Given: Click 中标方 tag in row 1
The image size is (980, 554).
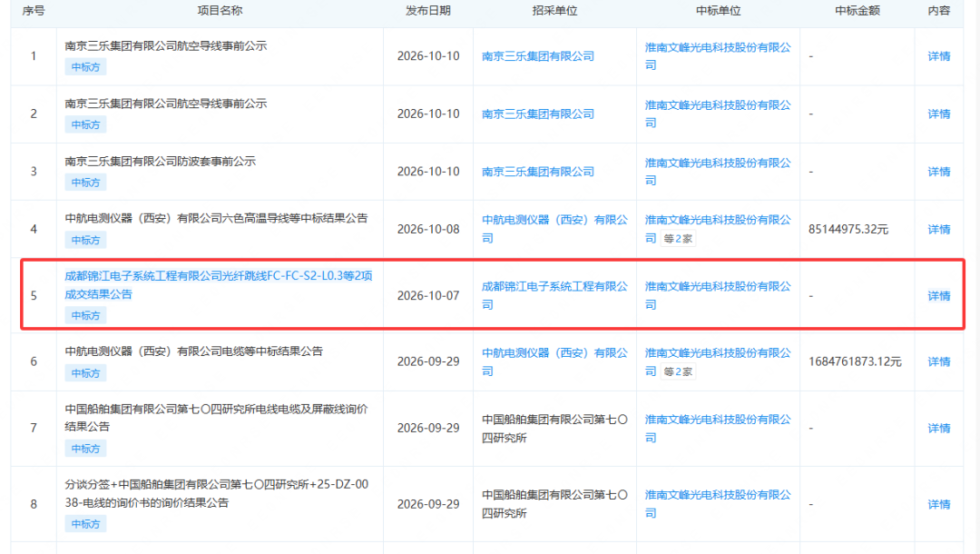Looking at the screenshot, I should coord(85,67).
